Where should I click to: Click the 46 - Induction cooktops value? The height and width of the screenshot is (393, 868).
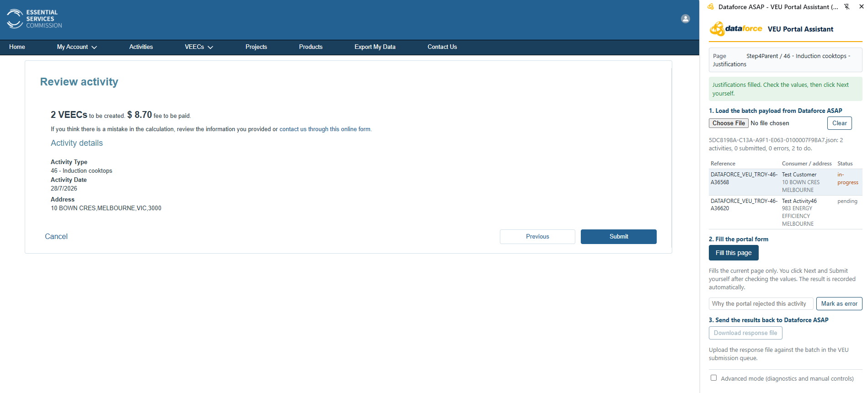click(81, 170)
